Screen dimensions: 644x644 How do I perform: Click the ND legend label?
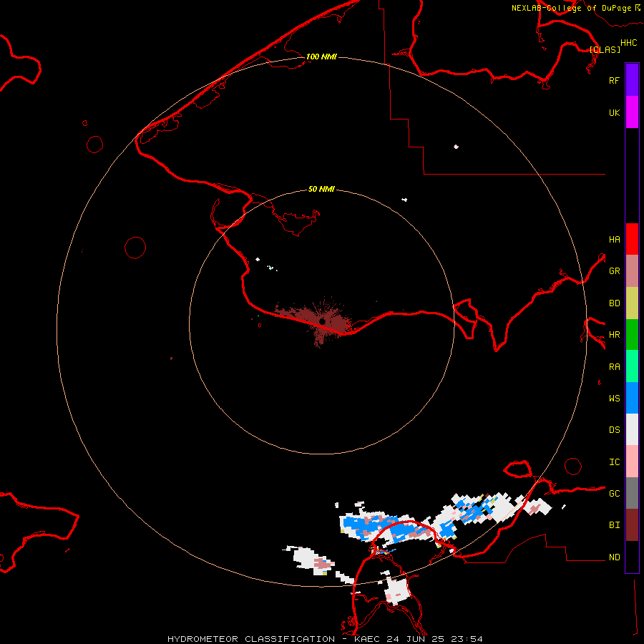click(614, 557)
